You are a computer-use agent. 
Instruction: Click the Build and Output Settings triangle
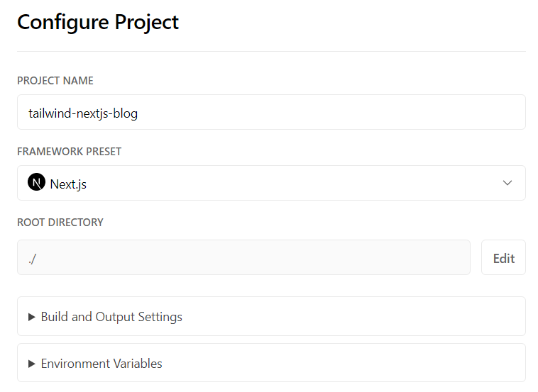click(x=32, y=317)
